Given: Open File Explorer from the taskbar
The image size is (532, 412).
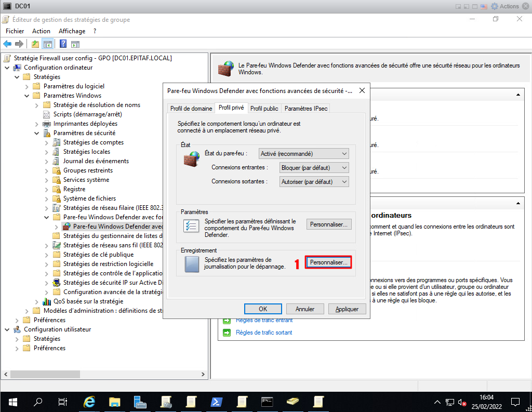Looking at the screenshot, I should click(x=115, y=402).
